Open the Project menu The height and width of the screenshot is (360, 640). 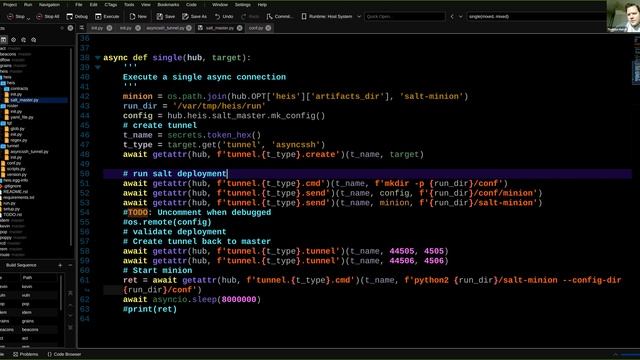(10, 4)
